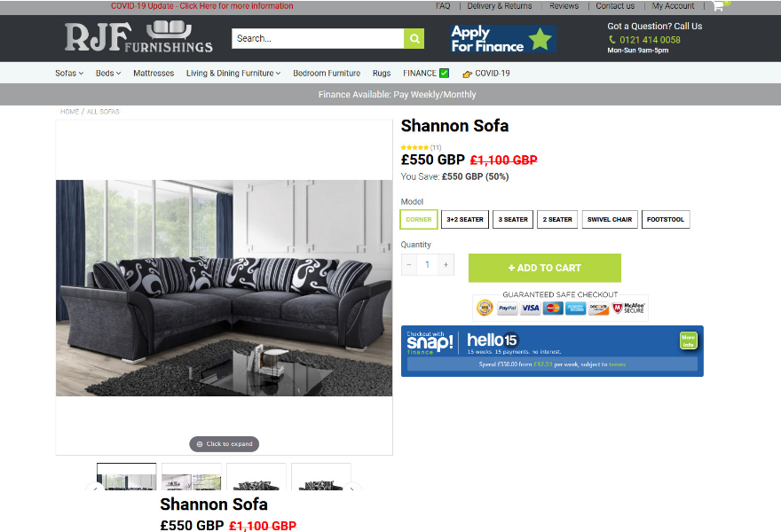
Task: Select the Swivel Chair model option
Action: [610, 220]
